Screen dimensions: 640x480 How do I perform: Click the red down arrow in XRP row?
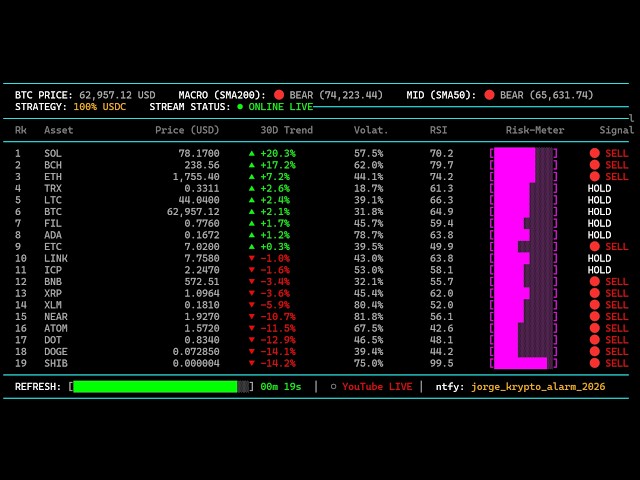(252, 293)
